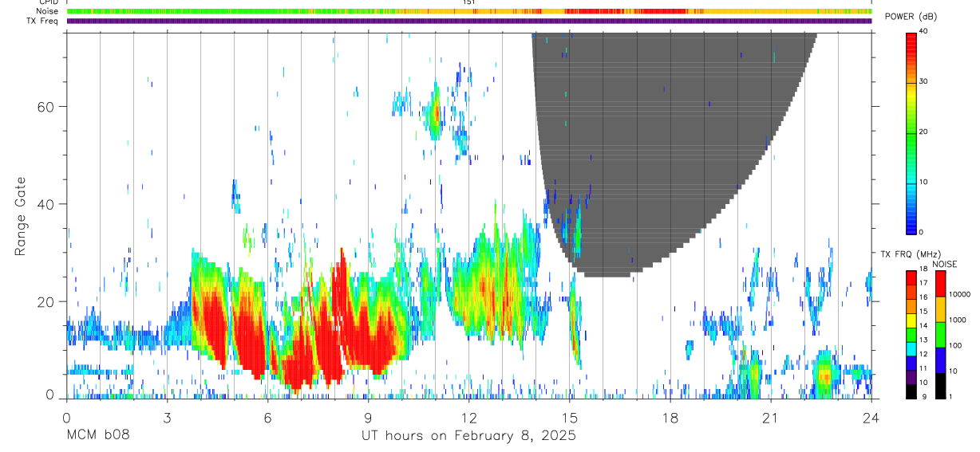The image size is (980, 452).
Task: Click the 0 tick on the POWER scale
Action: pyautogui.click(x=922, y=232)
